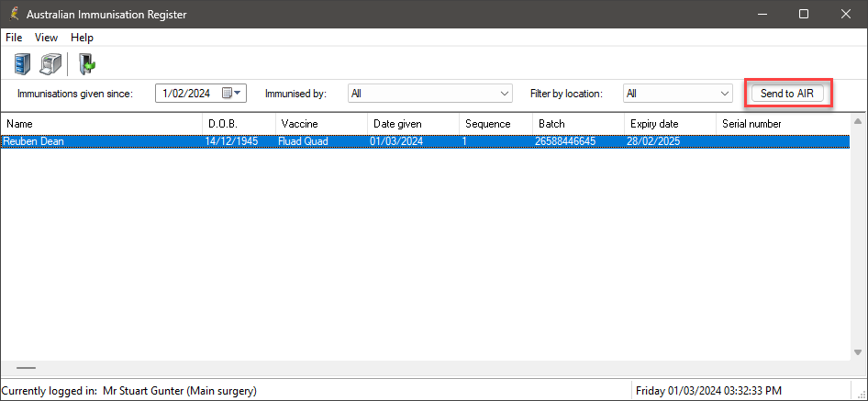Click expiry date 28/02/2025 cell
Screen dimensions: 868x401
point(653,141)
